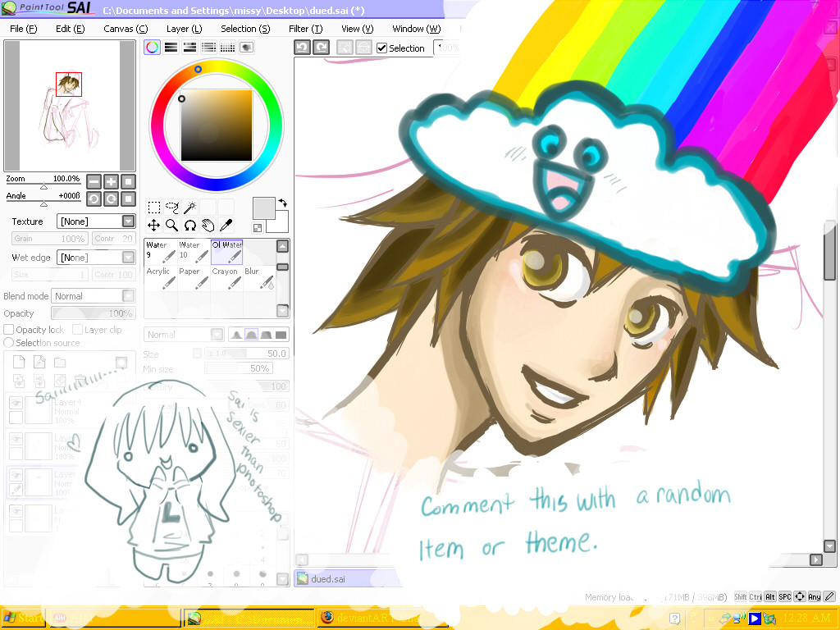Enable the Layer clip checkbox
Viewport: 840px width, 630px height.
click(x=77, y=330)
